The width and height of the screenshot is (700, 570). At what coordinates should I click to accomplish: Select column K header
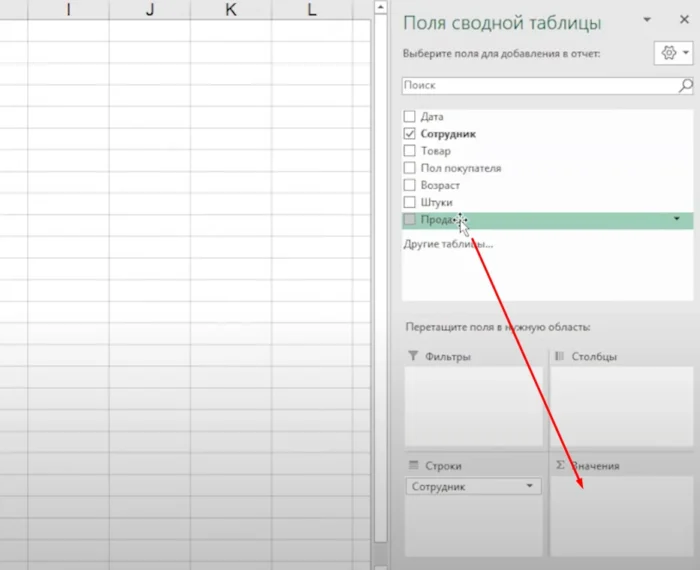pyautogui.click(x=231, y=10)
